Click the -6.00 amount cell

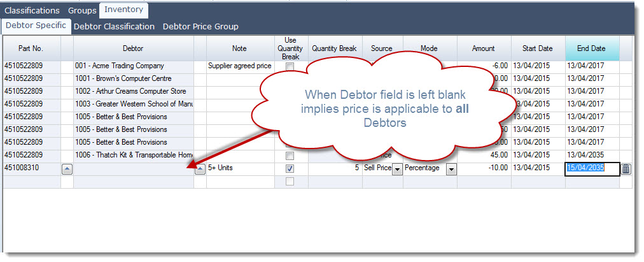[484, 66]
